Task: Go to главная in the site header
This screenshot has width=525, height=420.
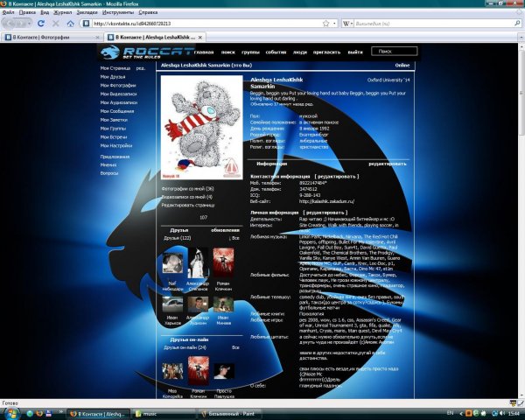Action: click(204, 52)
